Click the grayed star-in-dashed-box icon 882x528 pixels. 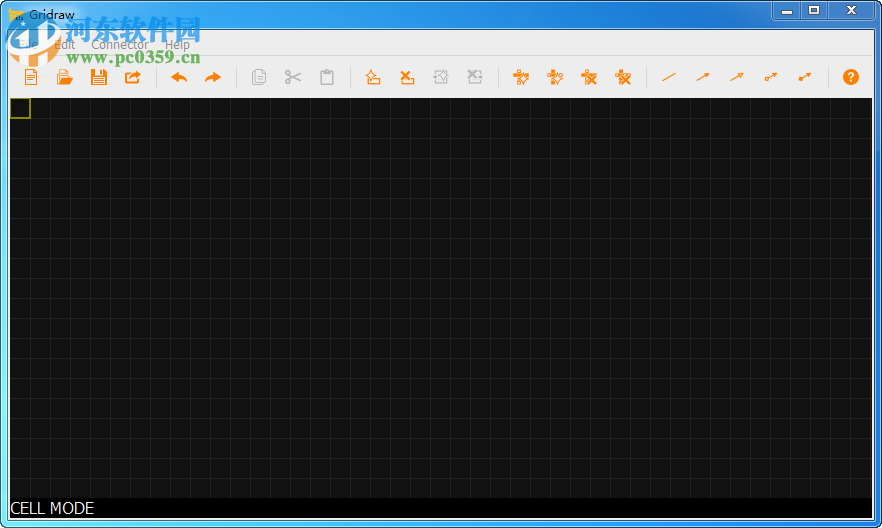(x=441, y=77)
